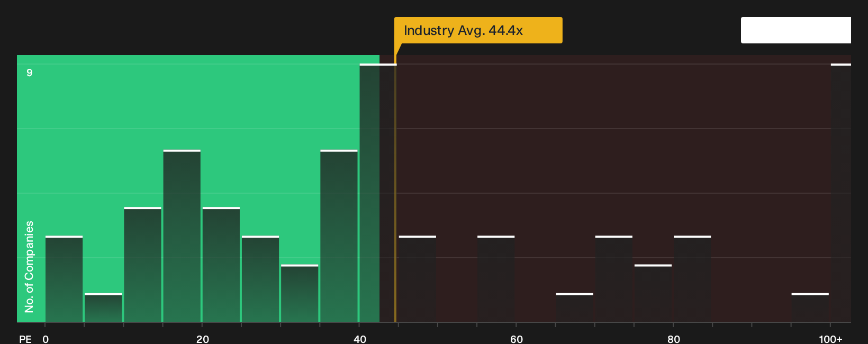This screenshot has width=868, height=344.
Task: Click the x-axis tick label 100+
Action: pos(830,339)
